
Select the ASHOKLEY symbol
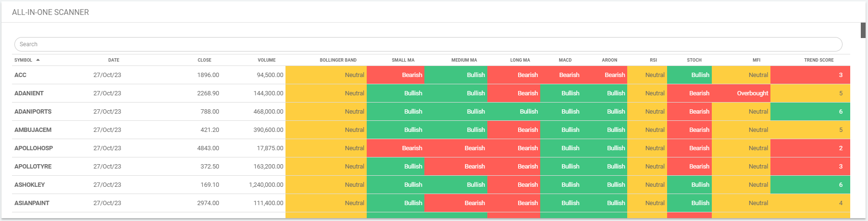[x=29, y=185]
